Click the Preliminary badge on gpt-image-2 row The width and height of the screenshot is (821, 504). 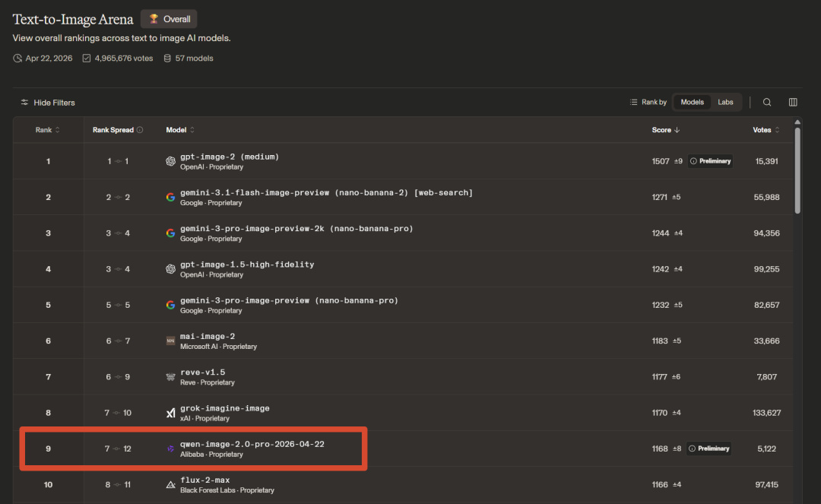[711, 161]
